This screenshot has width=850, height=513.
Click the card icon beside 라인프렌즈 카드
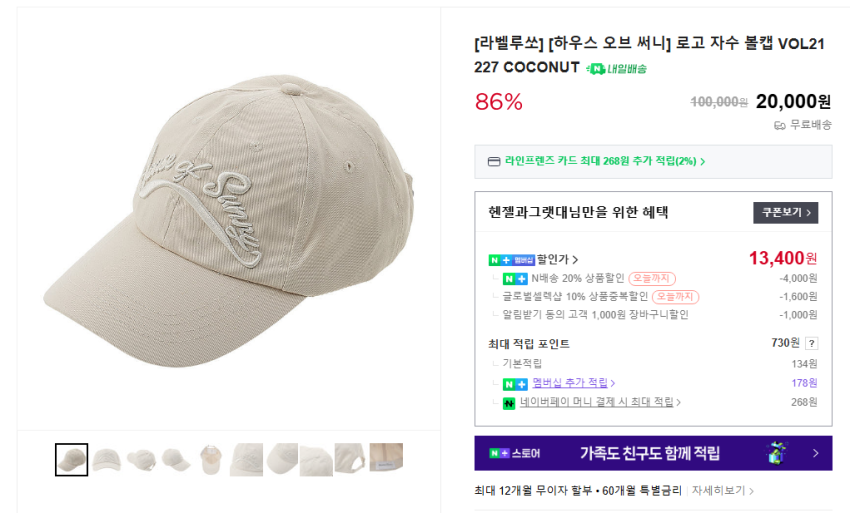pos(493,161)
